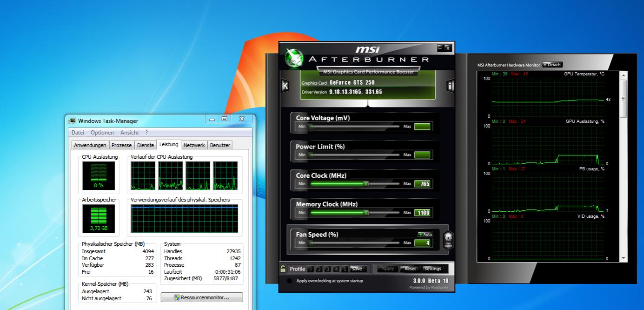The height and width of the screenshot is (310, 644).
Task: Open the Ansicht menu in Task-Manager
Action: [130, 133]
